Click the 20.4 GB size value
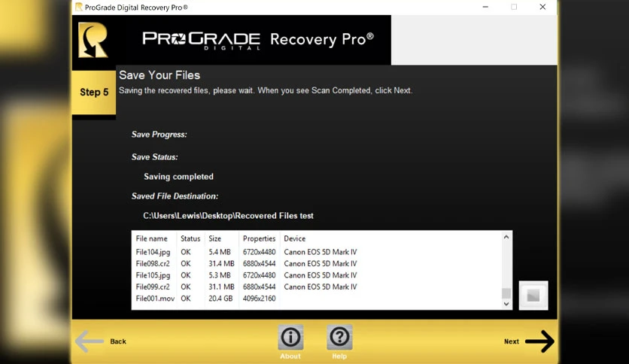629x364 pixels. tap(220, 299)
